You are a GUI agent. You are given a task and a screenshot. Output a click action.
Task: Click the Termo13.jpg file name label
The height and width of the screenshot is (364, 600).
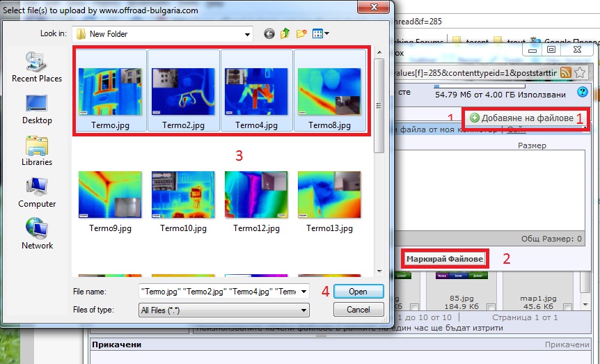pos(329,228)
